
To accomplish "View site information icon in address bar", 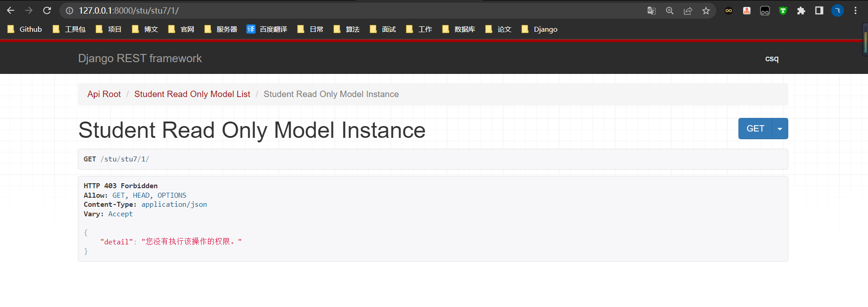I will coord(69,10).
